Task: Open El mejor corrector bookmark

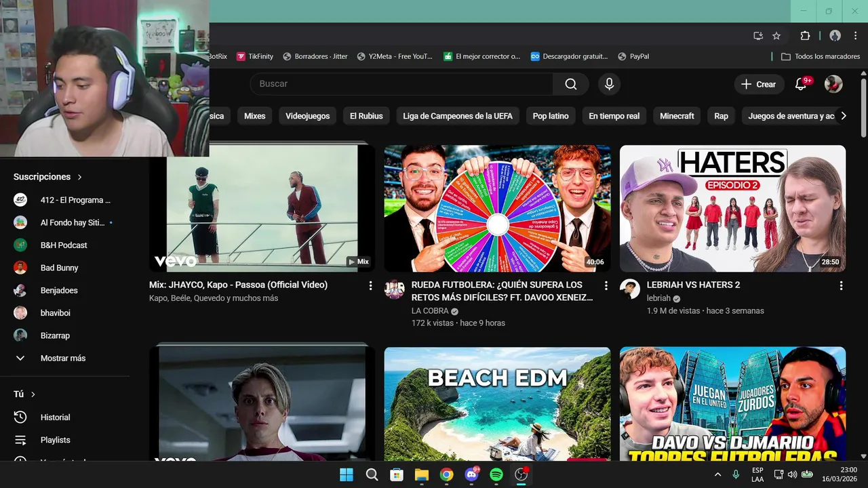Action: pyautogui.click(x=482, y=56)
